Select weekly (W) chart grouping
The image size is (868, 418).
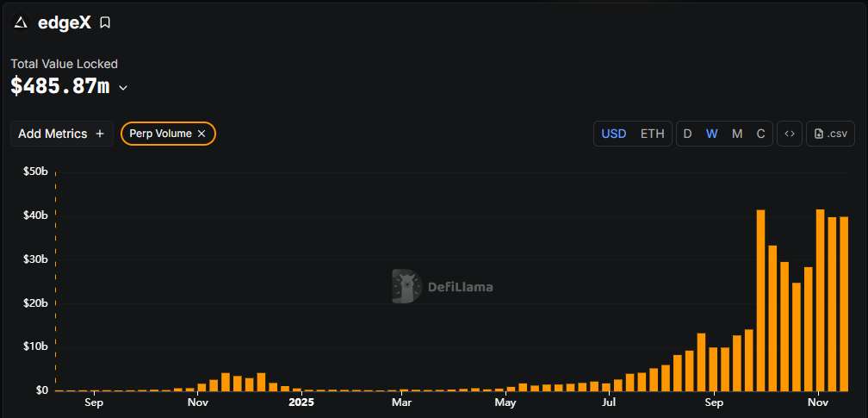pyautogui.click(x=712, y=134)
